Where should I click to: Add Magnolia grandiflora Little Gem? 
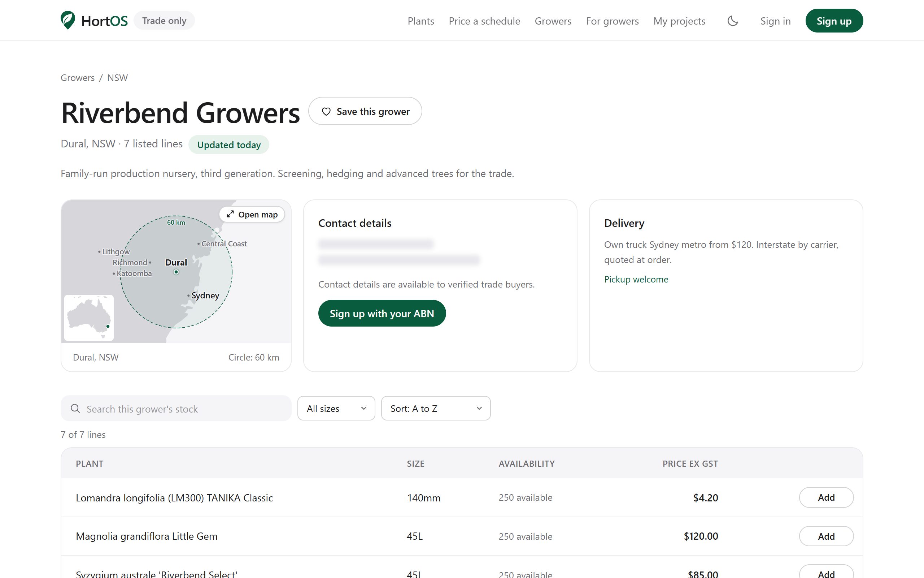(826, 536)
